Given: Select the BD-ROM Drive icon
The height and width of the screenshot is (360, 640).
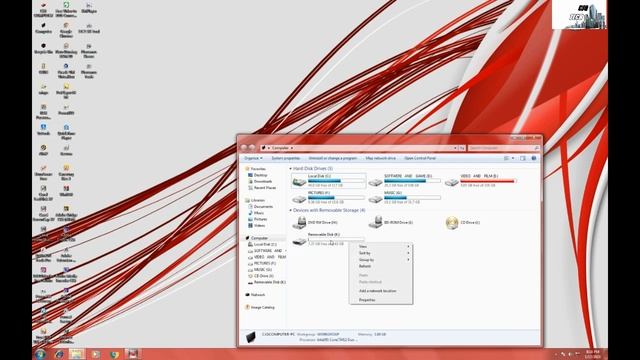Looking at the screenshot, I should point(375,222).
